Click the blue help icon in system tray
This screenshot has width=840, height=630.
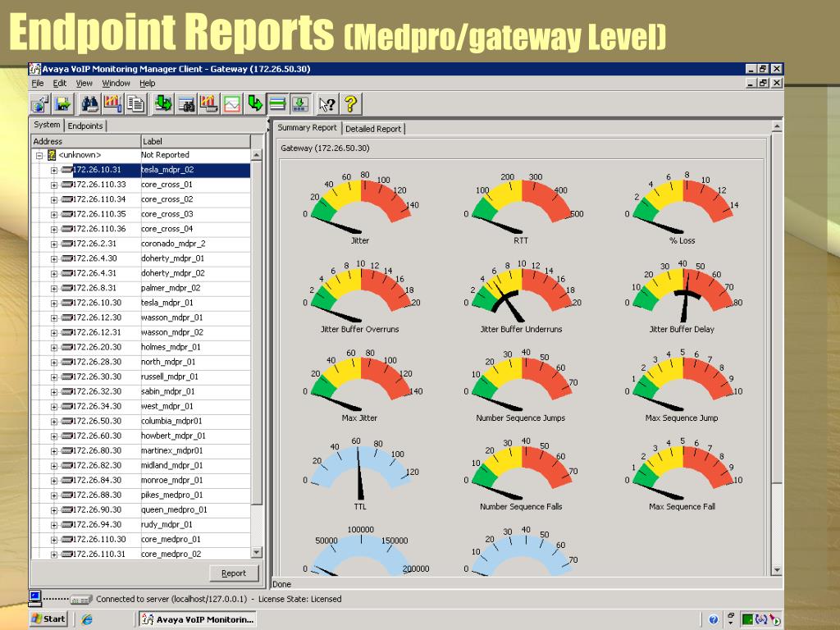[x=713, y=620]
